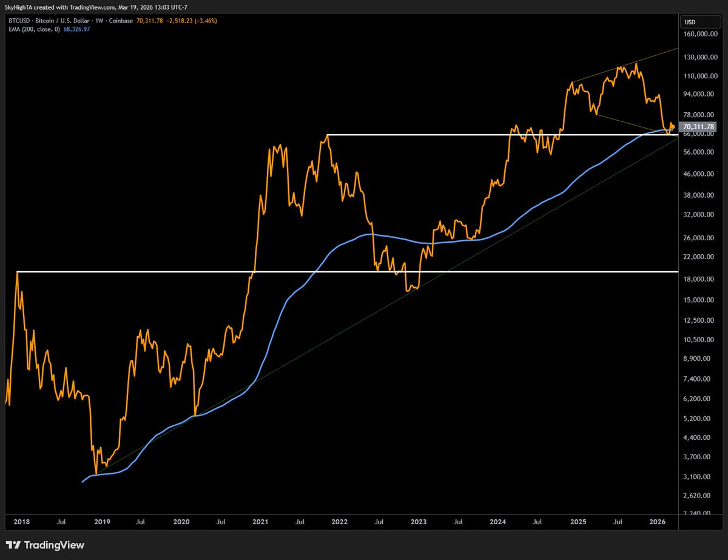Click the 160,000.00 price axis label
Screen dimensions: 728x560
point(701,35)
